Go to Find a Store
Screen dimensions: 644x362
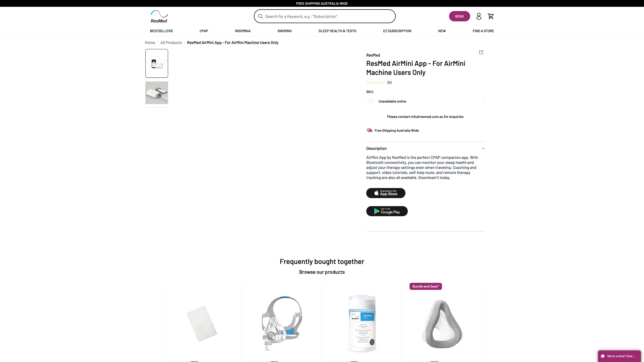tap(483, 31)
